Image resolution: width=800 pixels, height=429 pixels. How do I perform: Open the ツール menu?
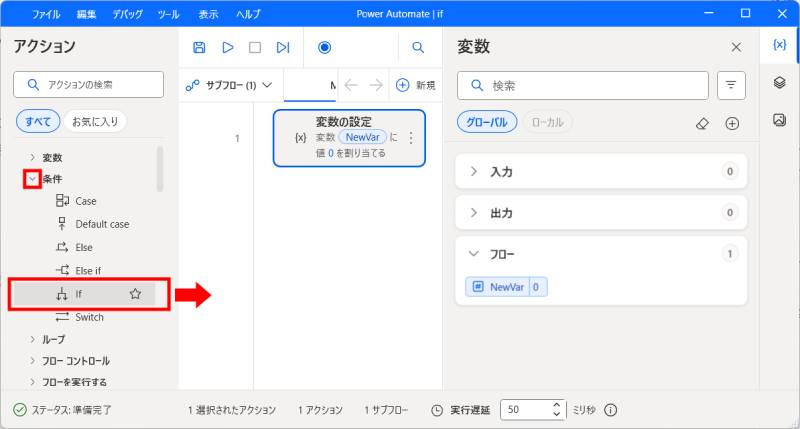tap(168, 14)
